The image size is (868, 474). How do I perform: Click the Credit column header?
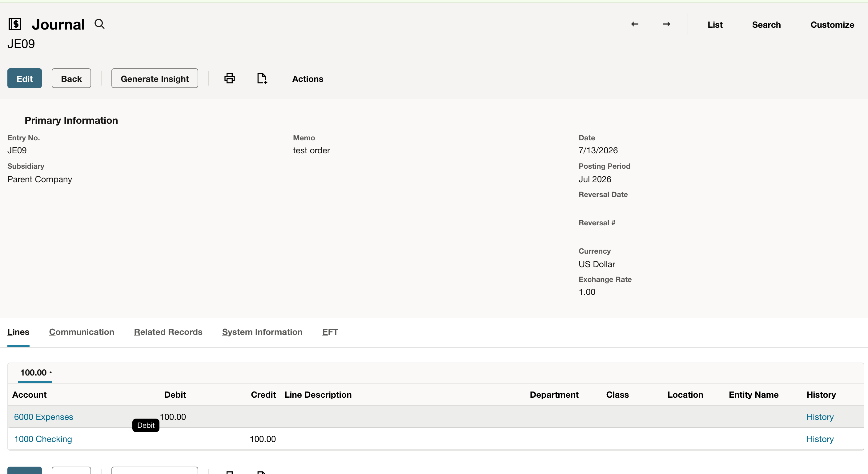point(263,395)
